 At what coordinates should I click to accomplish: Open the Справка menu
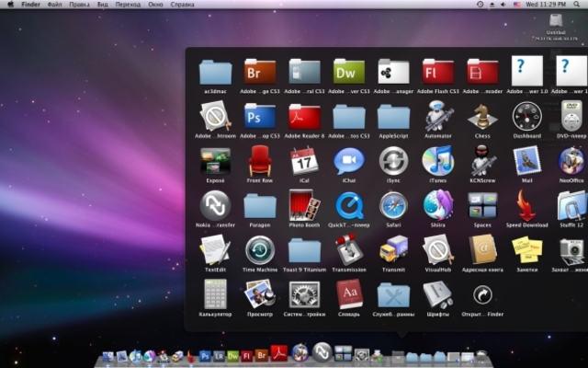tap(182, 5)
